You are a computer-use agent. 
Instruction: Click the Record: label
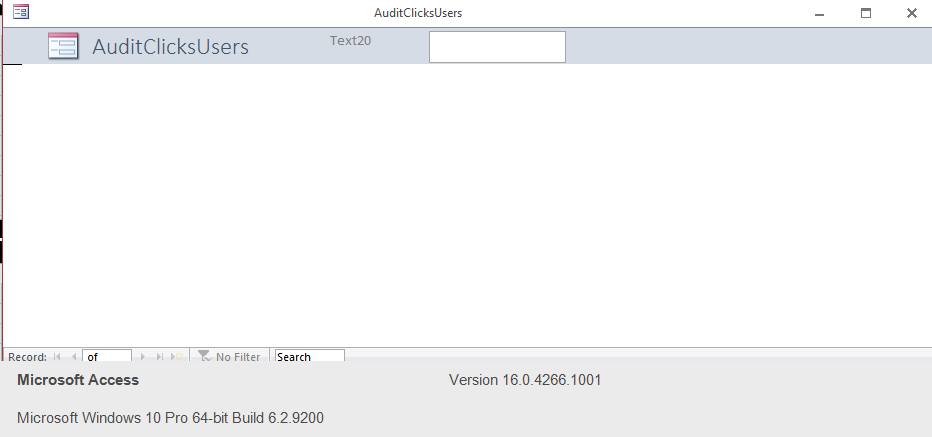point(27,357)
